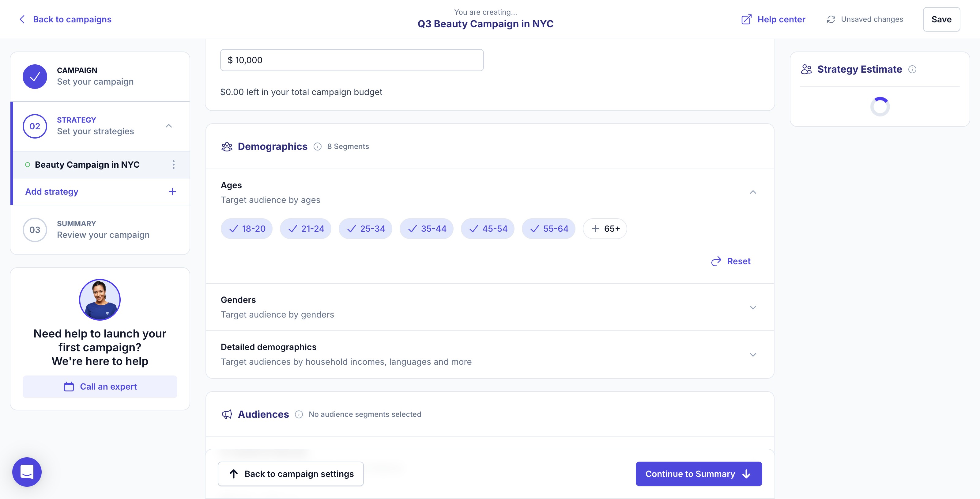Image resolution: width=980 pixels, height=499 pixels.
Task: Open the Summary step Review your campaign
Action: pos(100,230)
